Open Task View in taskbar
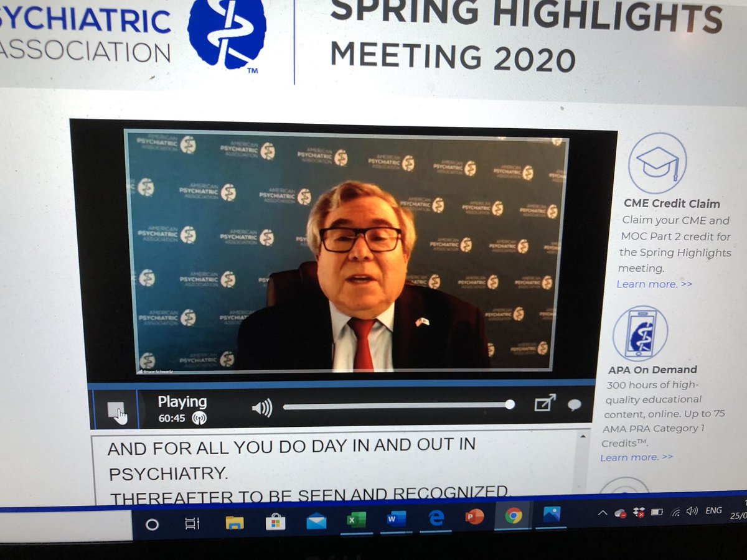Screen dimensions: 747x560 click(x=192, y=523)
